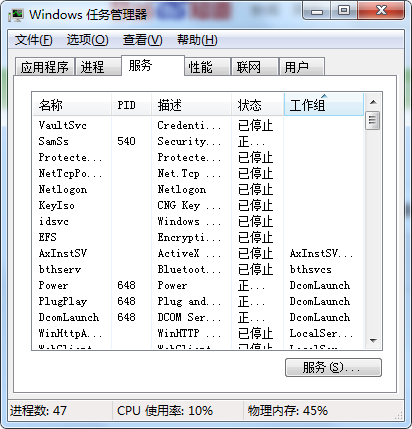Click the 物理内存: 45% status entry
412x429 pixels.
[x=288, y=411]
